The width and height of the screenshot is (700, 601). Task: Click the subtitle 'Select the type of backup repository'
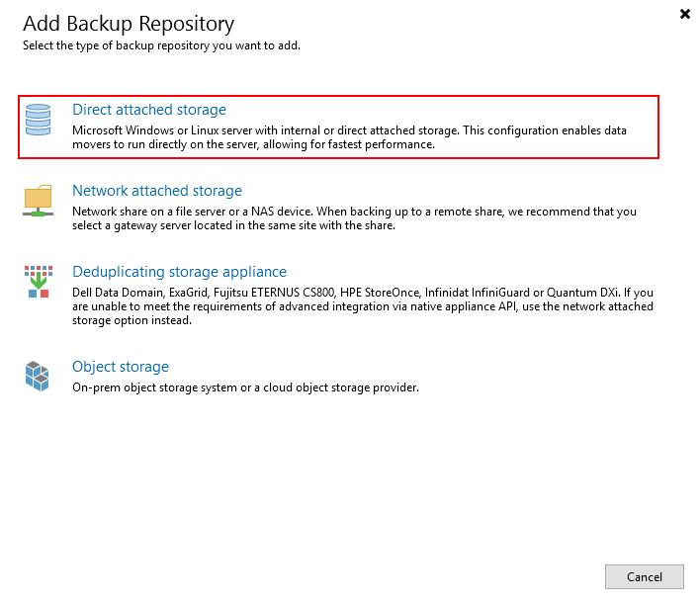pos(161,45)
